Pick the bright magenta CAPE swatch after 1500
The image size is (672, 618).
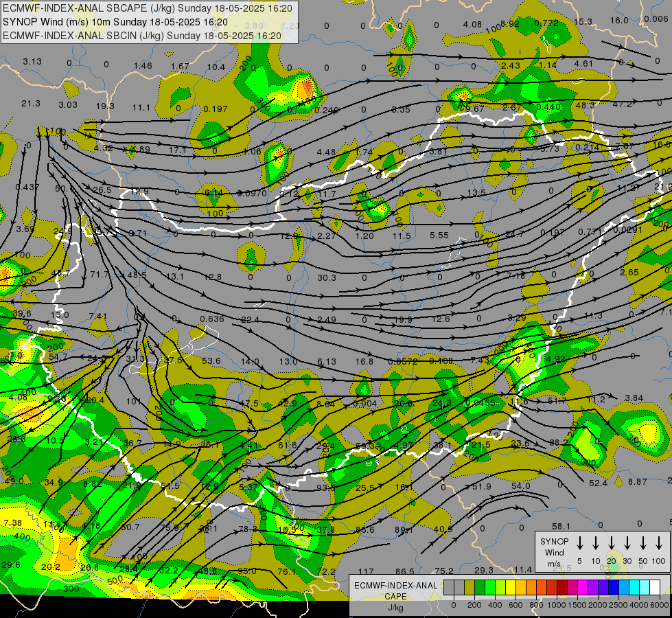click(x=583, y=588)
